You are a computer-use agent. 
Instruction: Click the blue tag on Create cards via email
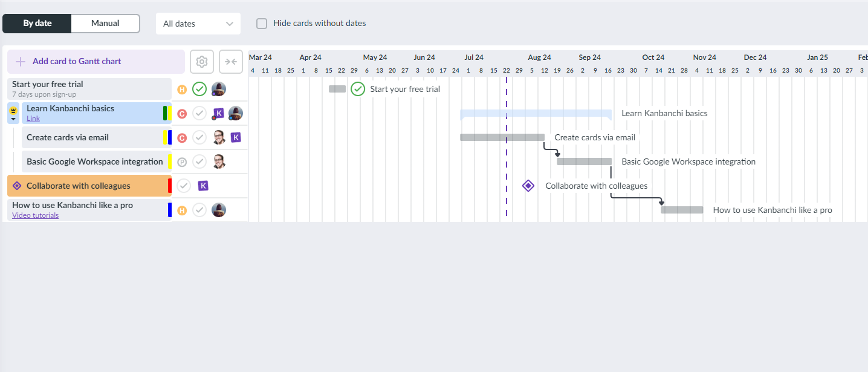(x=170, y=137)
